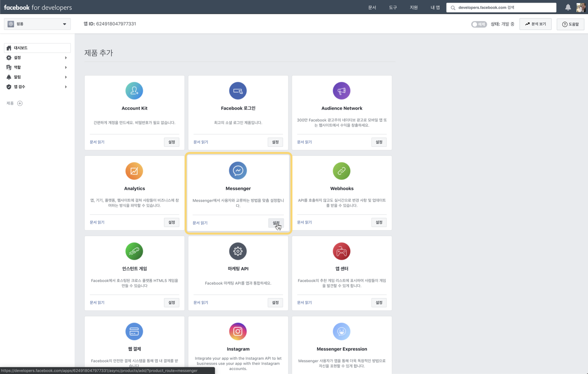Viewport: 588px width, 374px height.
Task: Open the 도구 top menu
Action: pyautogui.click(x=393, y=7)
